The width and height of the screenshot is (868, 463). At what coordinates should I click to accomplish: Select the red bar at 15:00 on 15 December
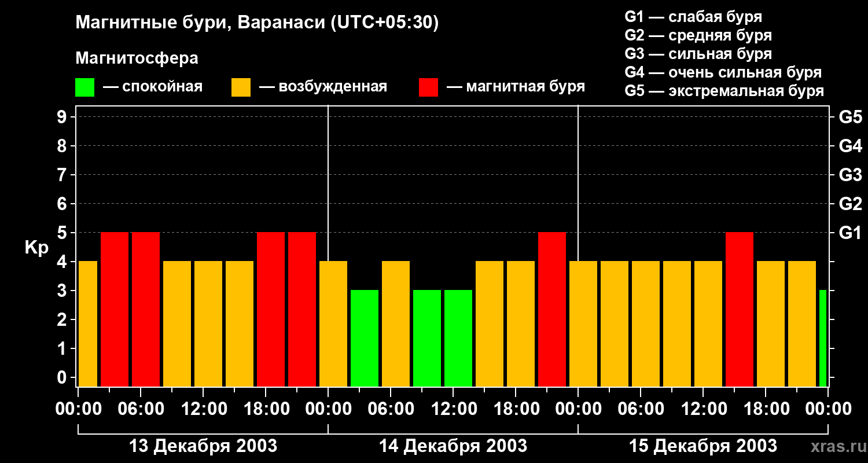tap(740, 309)
